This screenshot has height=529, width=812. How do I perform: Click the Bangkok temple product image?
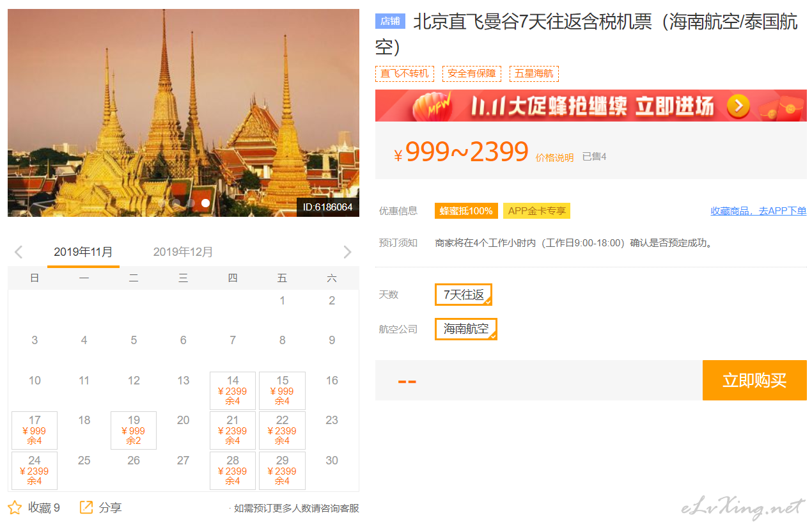pos(183,113)
